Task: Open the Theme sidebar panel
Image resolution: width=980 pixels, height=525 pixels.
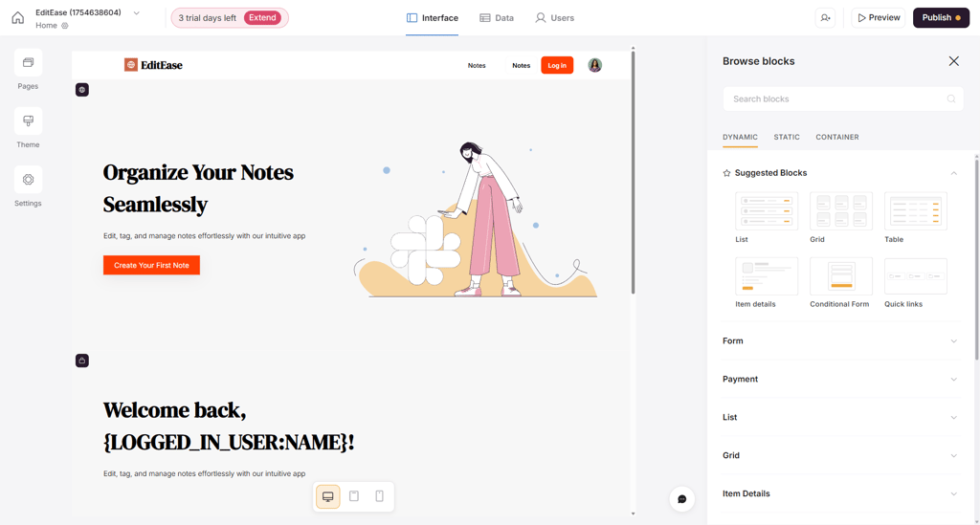Action: (28, 128)
